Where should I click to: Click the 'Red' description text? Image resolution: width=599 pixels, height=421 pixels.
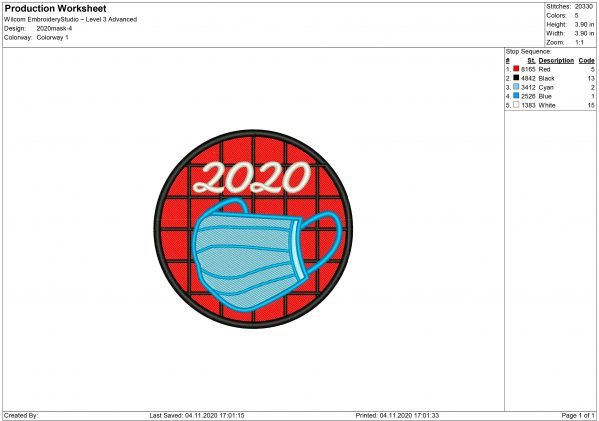click(x=544, y=69)
